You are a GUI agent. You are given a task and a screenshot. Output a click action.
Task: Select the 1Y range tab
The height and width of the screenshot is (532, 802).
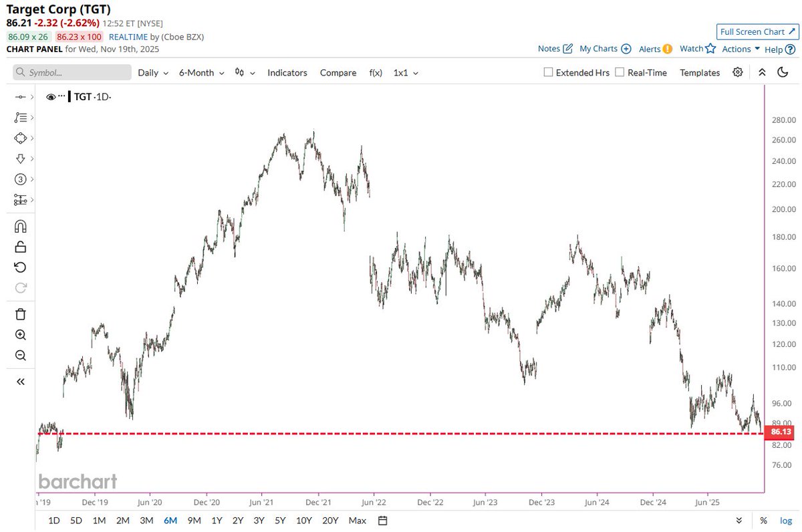tap(217, 520)
